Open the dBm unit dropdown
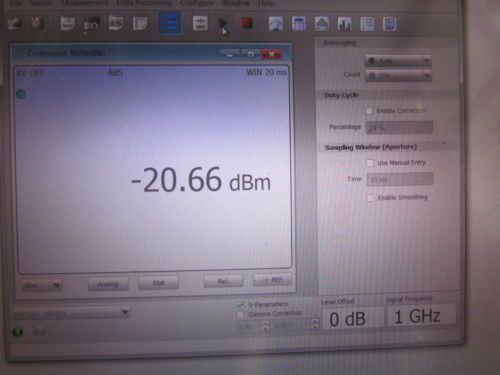Viewport: 500px width, 375px height. [x=42, y=285]
